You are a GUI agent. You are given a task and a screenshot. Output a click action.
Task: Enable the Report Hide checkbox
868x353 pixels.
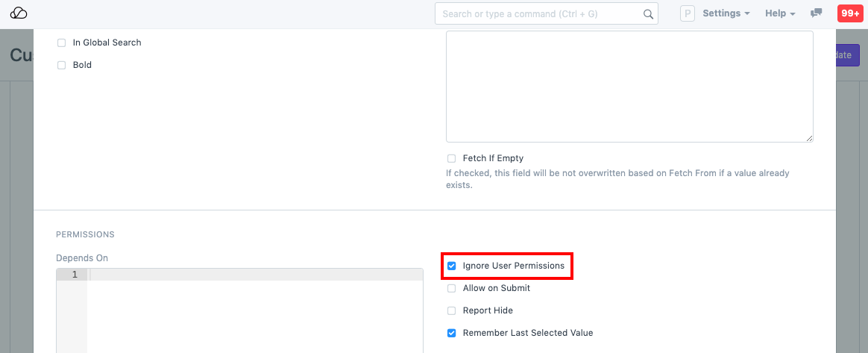452,310
